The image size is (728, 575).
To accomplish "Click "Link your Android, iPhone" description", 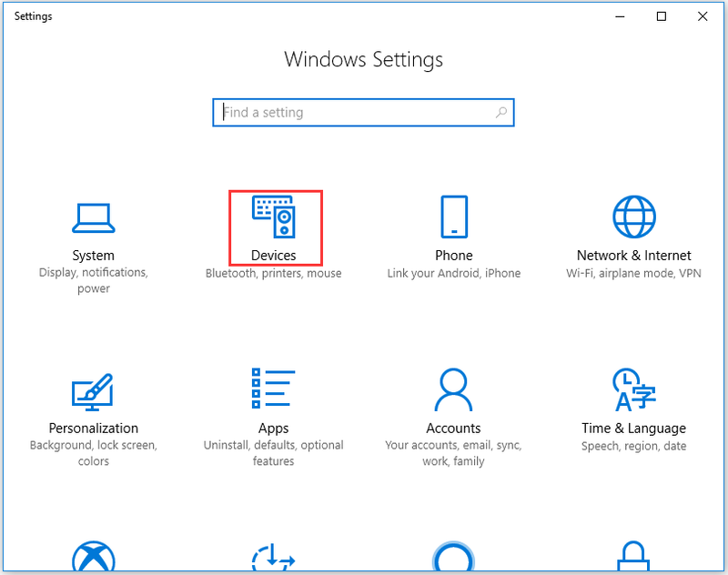I will 453,273.
